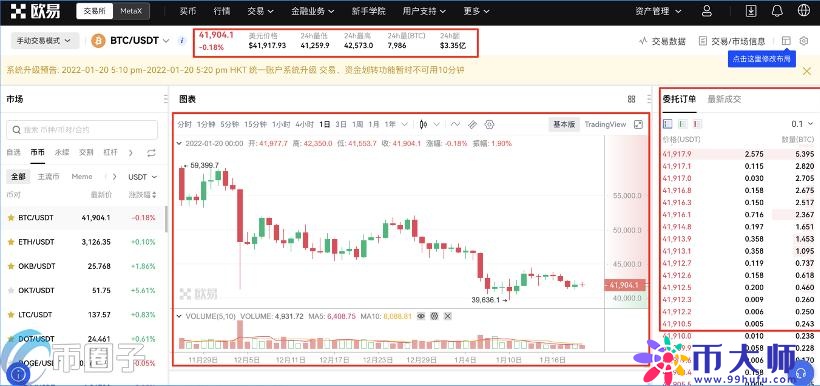Click the 欧易 logo in header
The image size is (820, 386).
coord(36,10)
